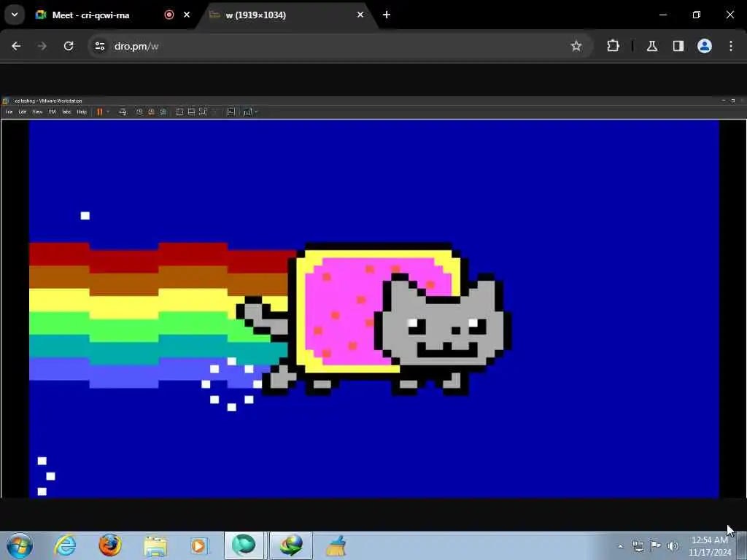Open Internet Download Manager on taskbar
747x560 pixels.
click(x=291, y=545)
